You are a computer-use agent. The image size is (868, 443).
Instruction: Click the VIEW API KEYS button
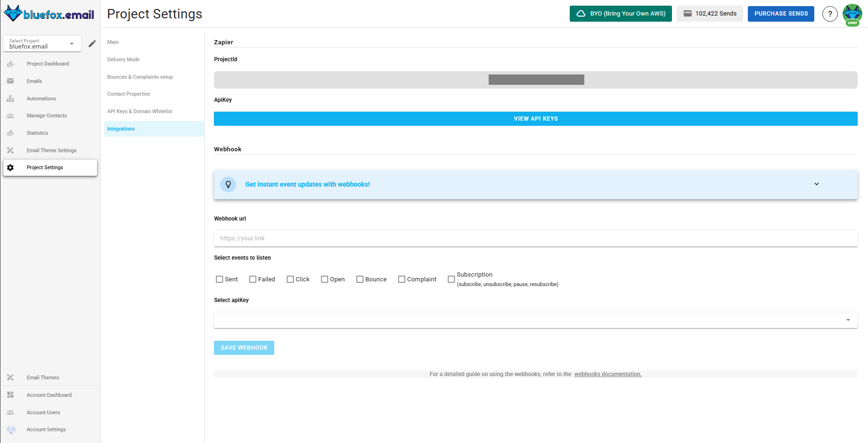click(x=535, y=118)
